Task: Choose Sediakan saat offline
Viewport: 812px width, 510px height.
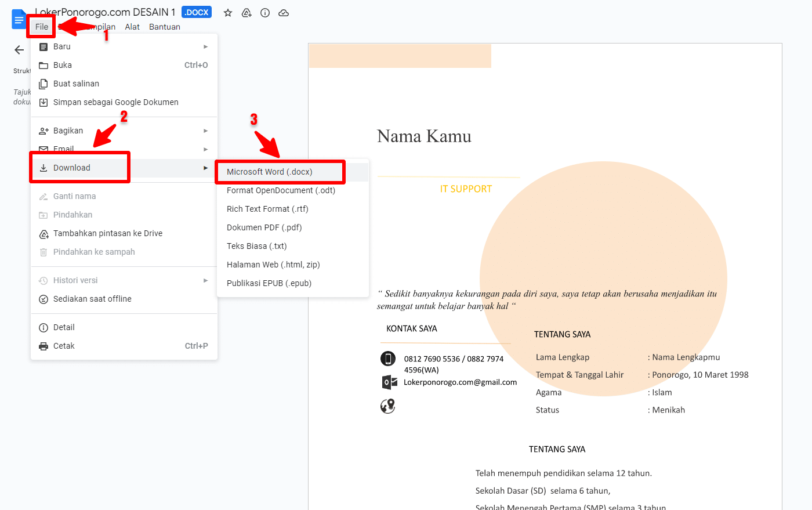Action: click(x=124, y=299)
